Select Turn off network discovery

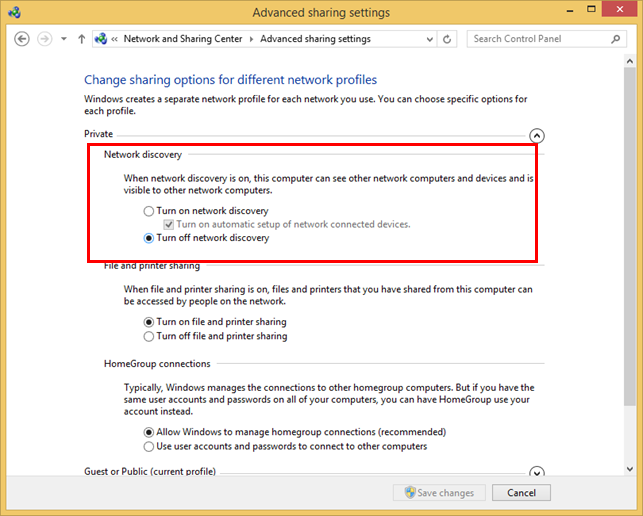tap(206, 238)
